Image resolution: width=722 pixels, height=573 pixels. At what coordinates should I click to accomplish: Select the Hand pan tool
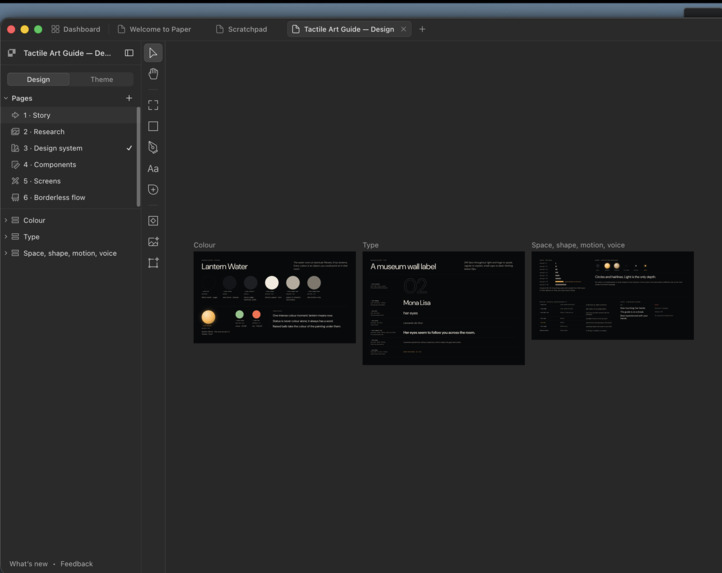(153, 74)
